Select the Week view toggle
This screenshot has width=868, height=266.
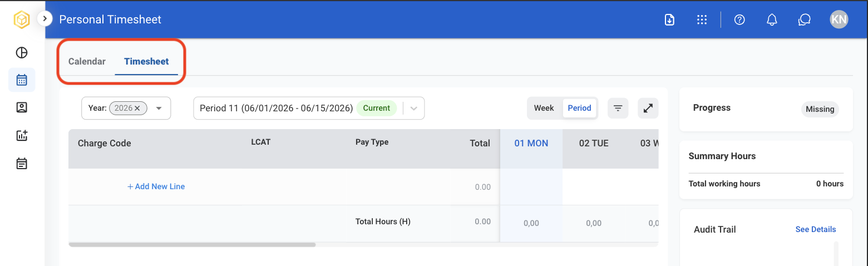coord(544,108)
